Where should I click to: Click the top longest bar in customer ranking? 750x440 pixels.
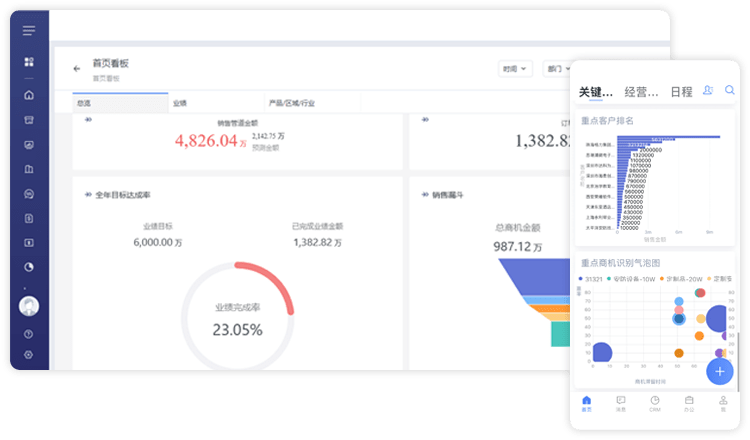668,137
